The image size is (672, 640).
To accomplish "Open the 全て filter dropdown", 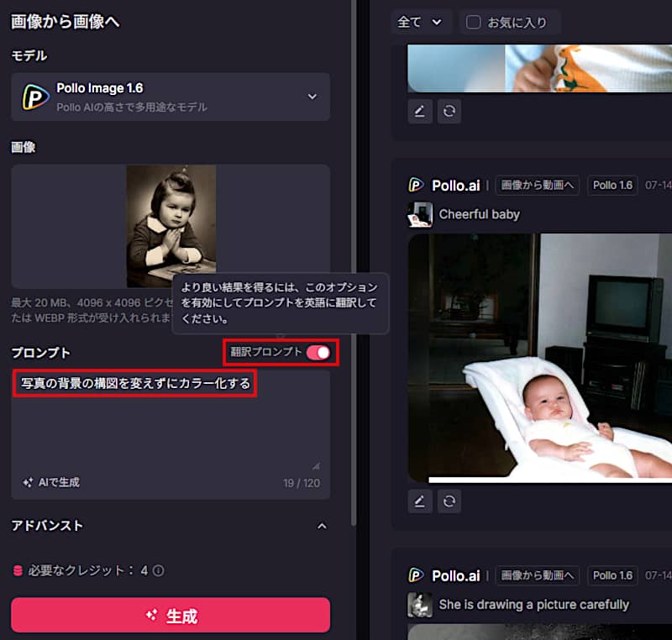I will (421, 23).
